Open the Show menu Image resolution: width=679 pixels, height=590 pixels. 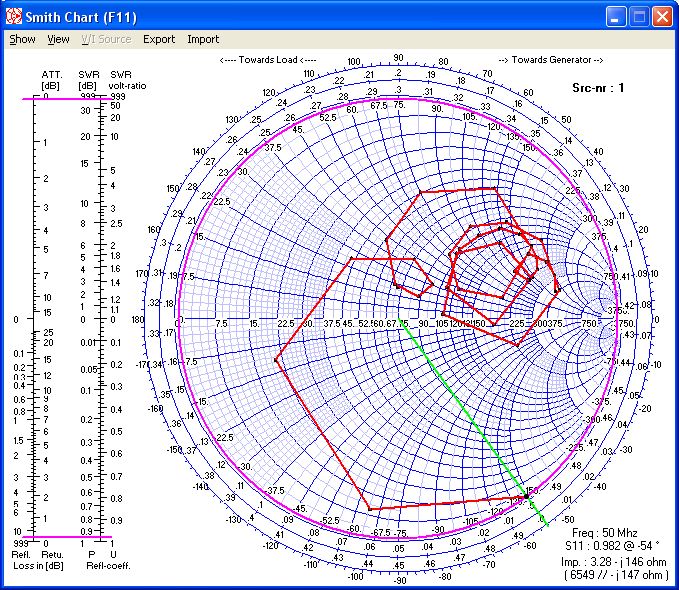click(x=22, y=40)
